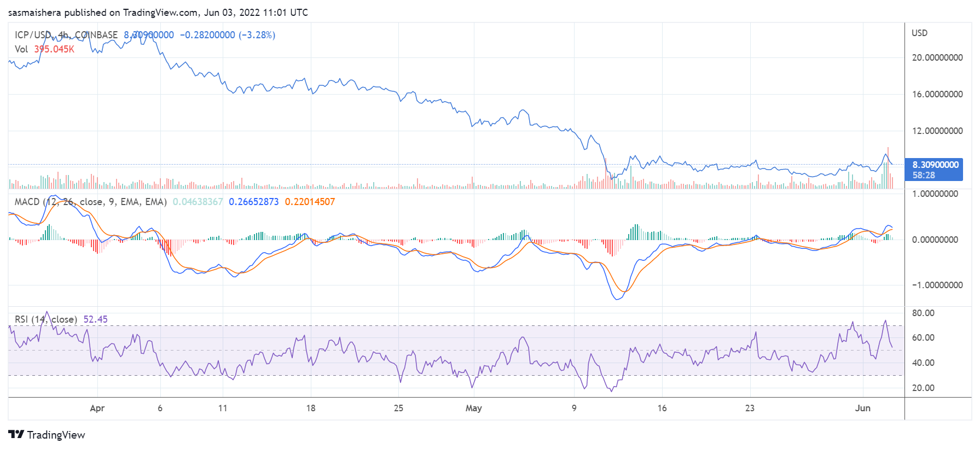This screenshot has height=449, width=980.
Task: Click the 12.00000000 price axis label
Action: point(937,131)
